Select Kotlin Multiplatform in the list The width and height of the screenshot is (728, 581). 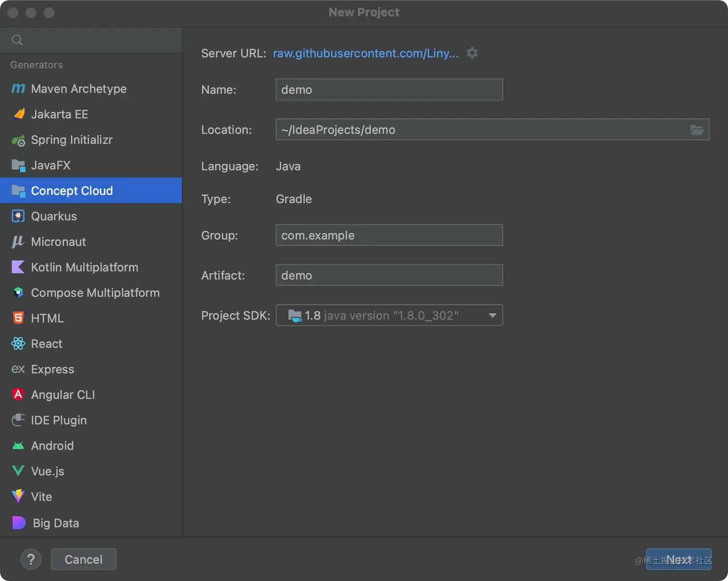coord(91,267)
